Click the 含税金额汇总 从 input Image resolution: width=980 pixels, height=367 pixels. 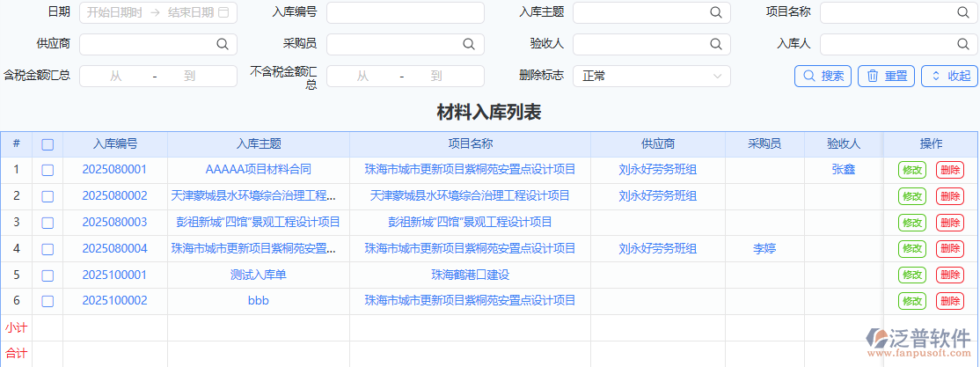pos(115,76)
